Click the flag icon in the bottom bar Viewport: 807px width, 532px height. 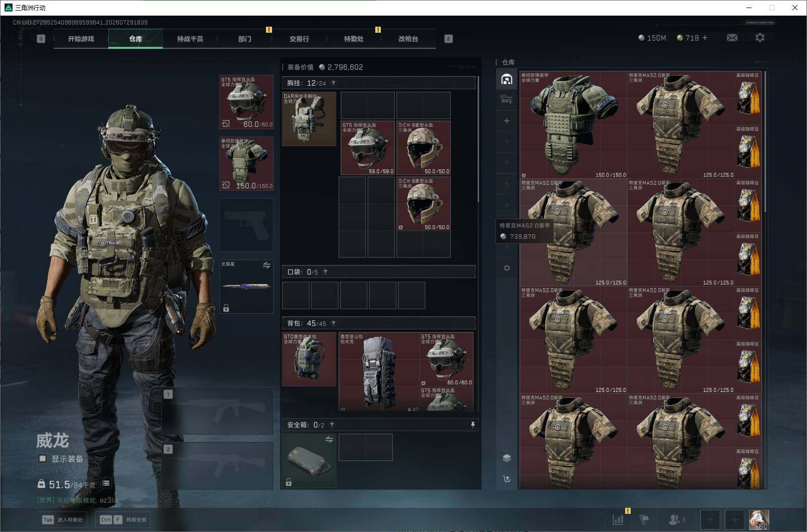pyautogui.click(x=644, y=519)
